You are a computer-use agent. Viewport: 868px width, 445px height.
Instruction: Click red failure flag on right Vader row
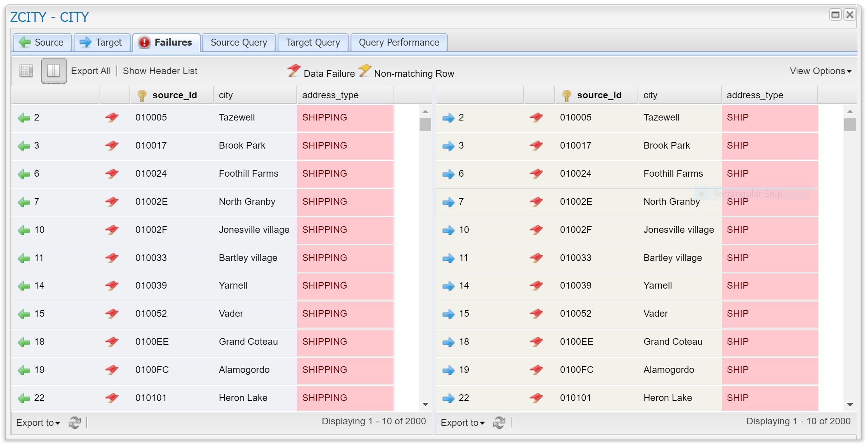537,314
